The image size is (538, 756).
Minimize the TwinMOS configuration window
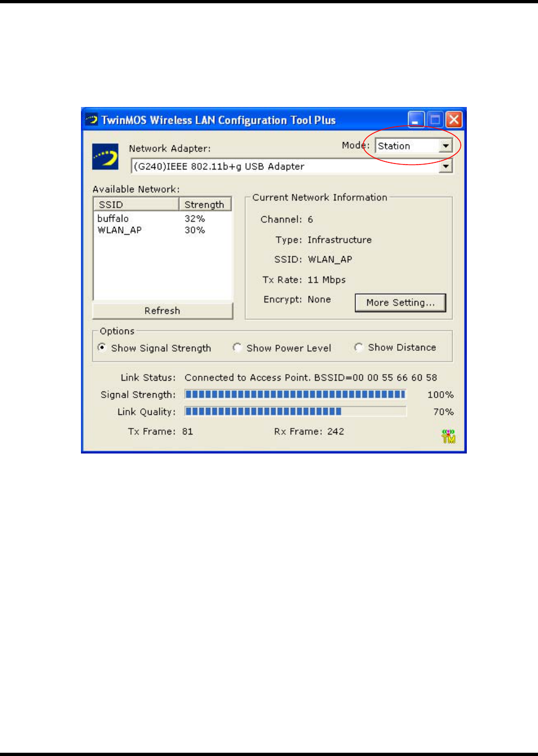click(x=416, y=119)
